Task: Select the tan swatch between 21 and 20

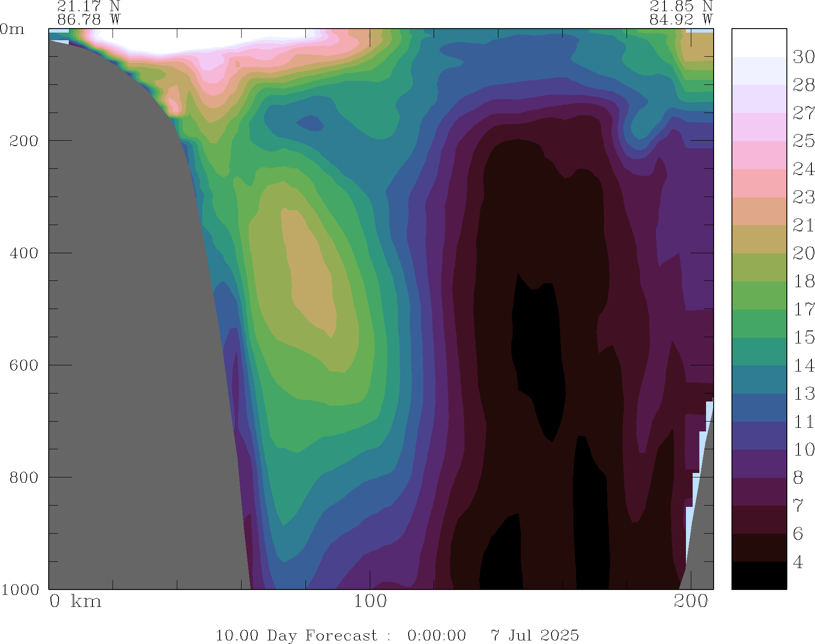Action: click(759, 239)
